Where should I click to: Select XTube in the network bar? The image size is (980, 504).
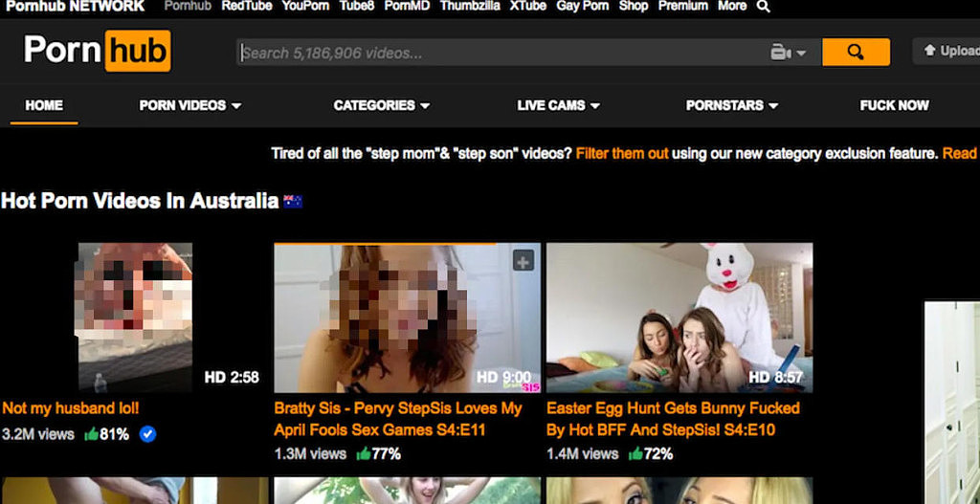pyautogui.click(x=528, y=7)
